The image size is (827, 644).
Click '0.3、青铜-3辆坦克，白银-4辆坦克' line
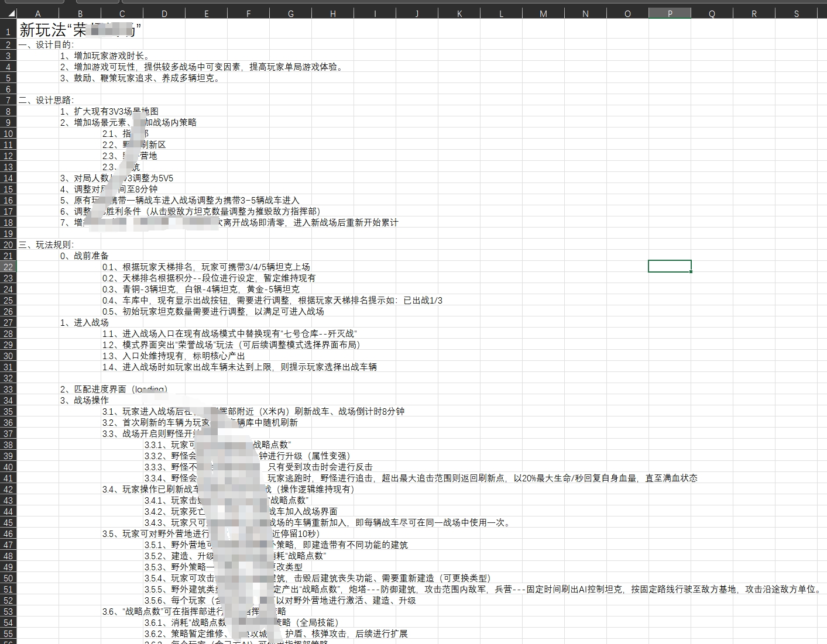point(201,289)
